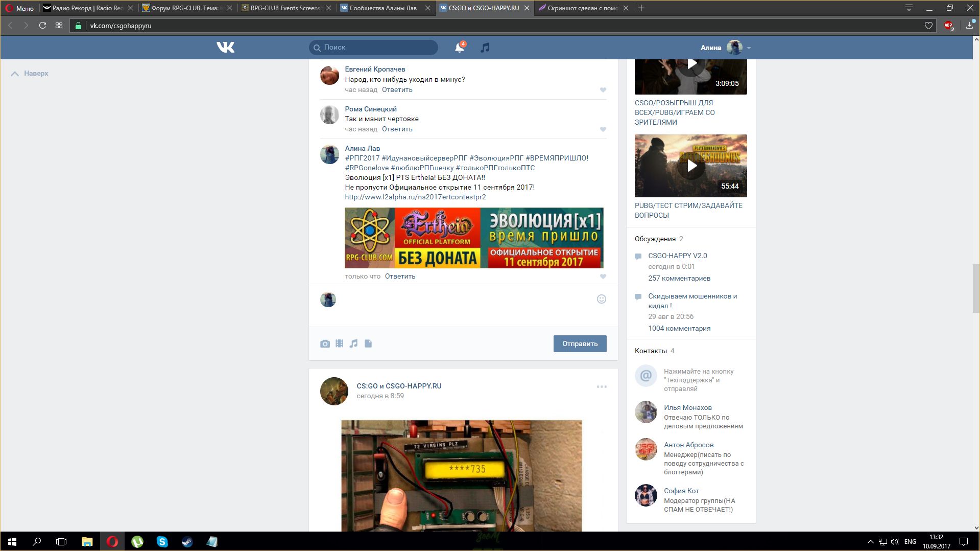Open the notifications bell
The height and width of the screenshot is (551, 980).
pos(460,48)
